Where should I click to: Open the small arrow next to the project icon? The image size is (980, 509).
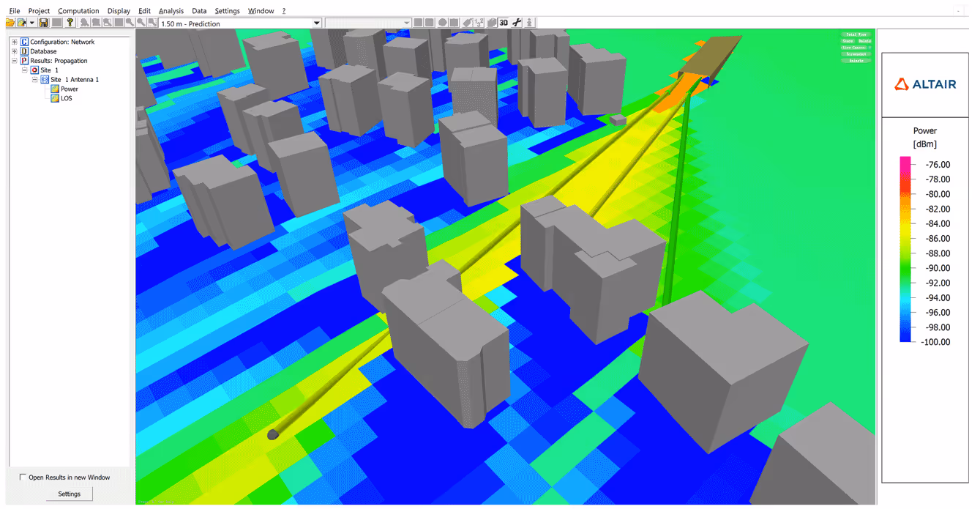click(32, 23)
